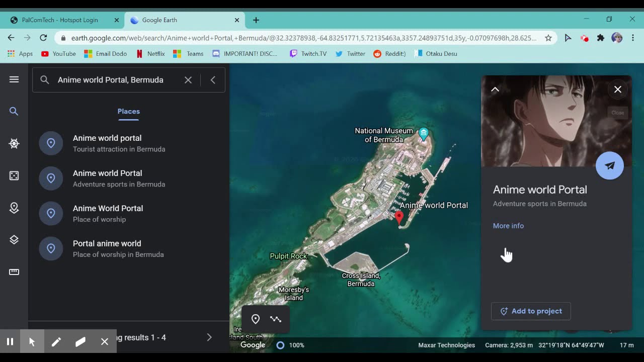Image resolution: width=644 pixels, height=362 pixels.
Task: Select the recorder eraser tool
Action: click(x=80, y=342)
